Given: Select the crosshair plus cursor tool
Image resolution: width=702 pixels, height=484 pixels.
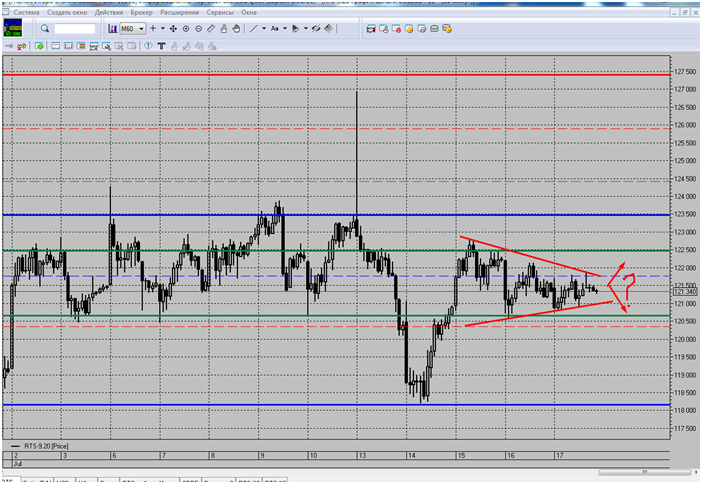Looking at the screenshot, I should pyautogui.click(x=153, y=29).
